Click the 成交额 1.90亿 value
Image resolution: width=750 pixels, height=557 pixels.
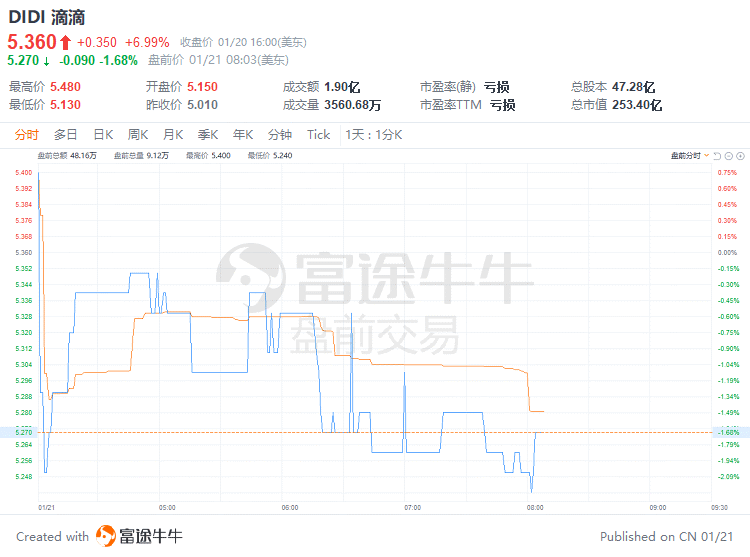pos(342,87)
